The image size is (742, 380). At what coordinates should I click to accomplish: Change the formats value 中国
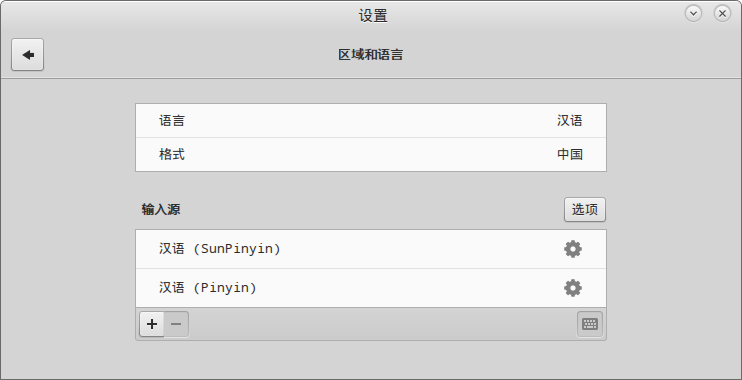570,154
